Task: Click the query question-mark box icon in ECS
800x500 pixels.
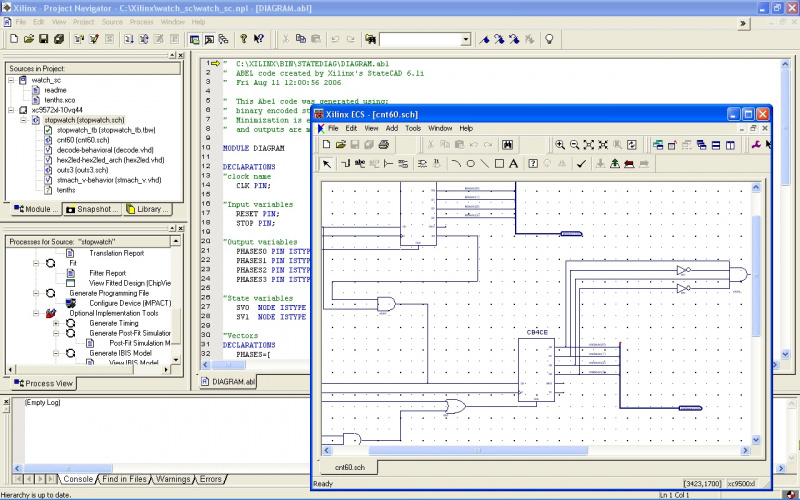Action: [533, 164]
